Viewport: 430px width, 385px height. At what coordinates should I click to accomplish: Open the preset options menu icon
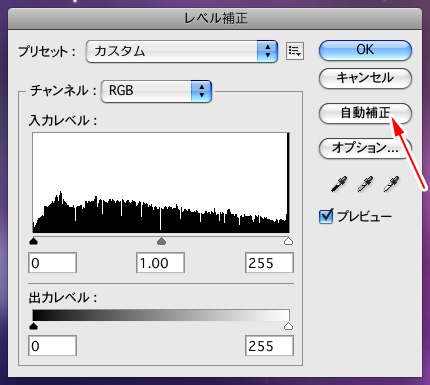295,51
